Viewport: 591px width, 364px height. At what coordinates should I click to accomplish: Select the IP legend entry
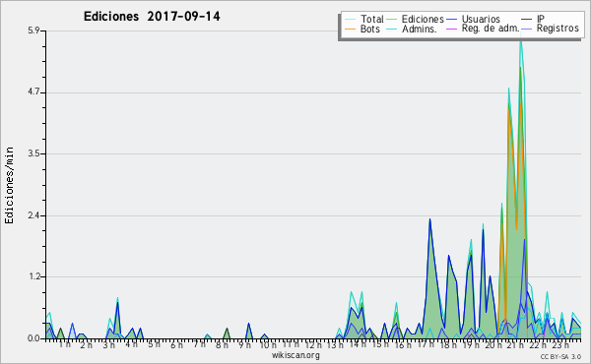(533, 19)
